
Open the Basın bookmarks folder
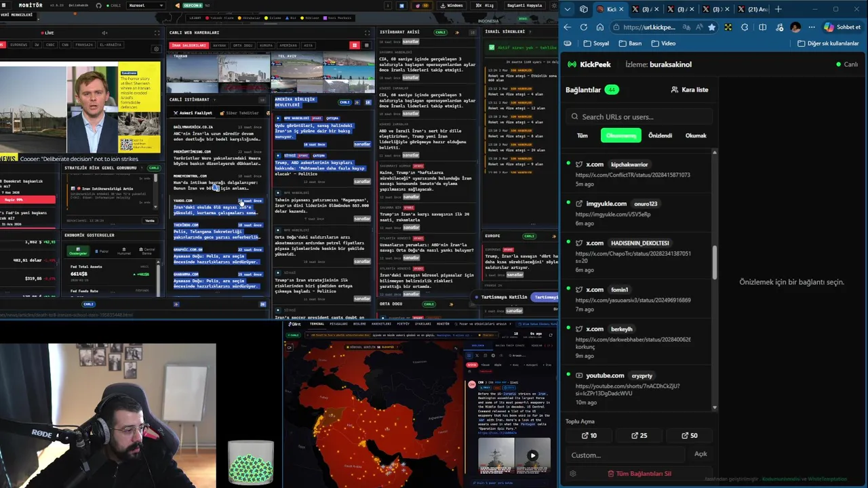point(630,43)
